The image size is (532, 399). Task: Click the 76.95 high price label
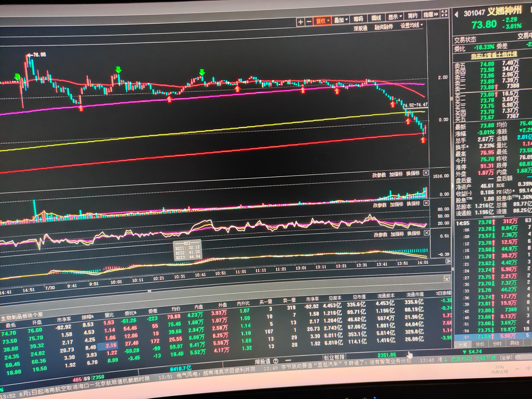point(39,55)
